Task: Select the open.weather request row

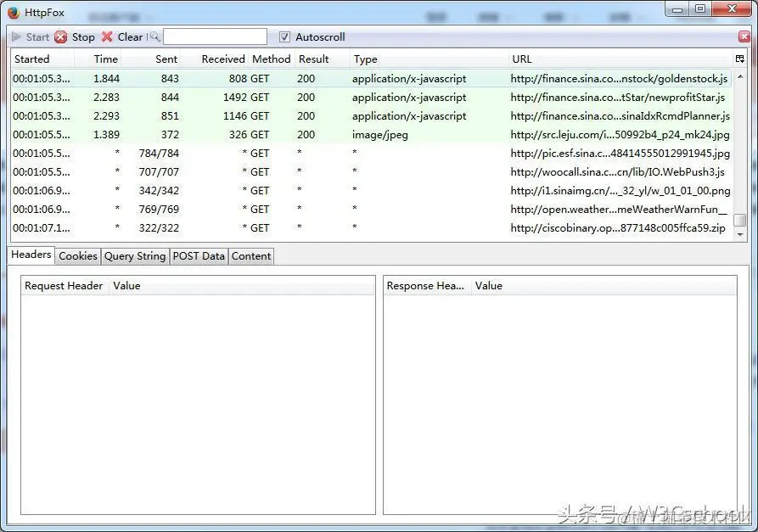Action: [371, 210]
